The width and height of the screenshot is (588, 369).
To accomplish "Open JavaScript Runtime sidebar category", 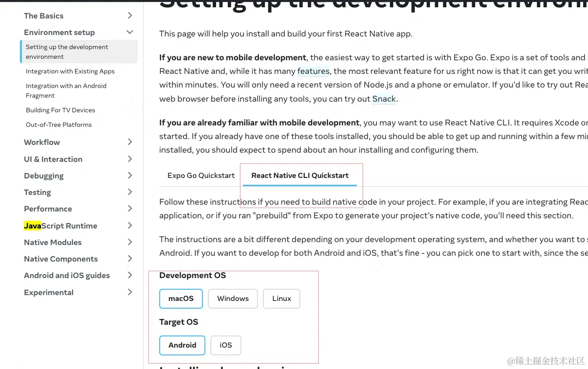I will 60,226.
